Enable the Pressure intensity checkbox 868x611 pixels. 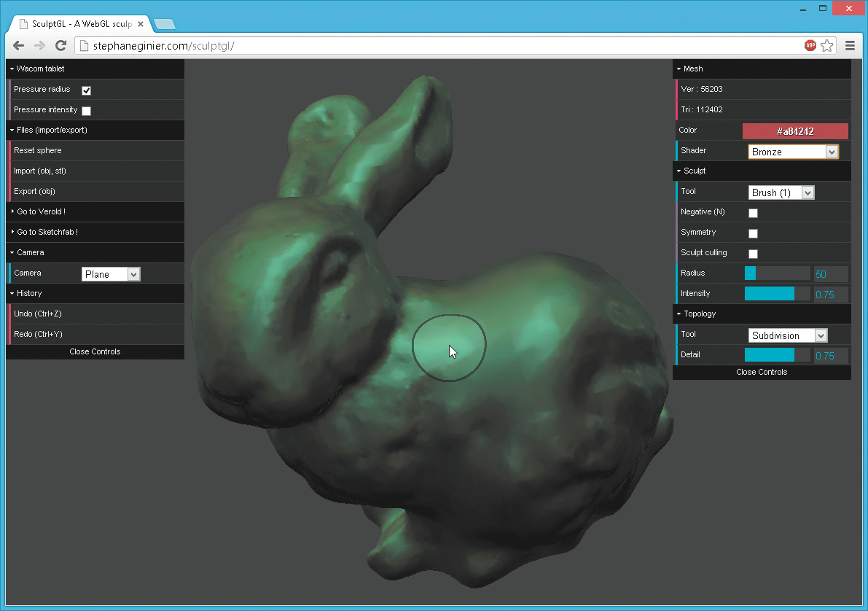point(86,111)
